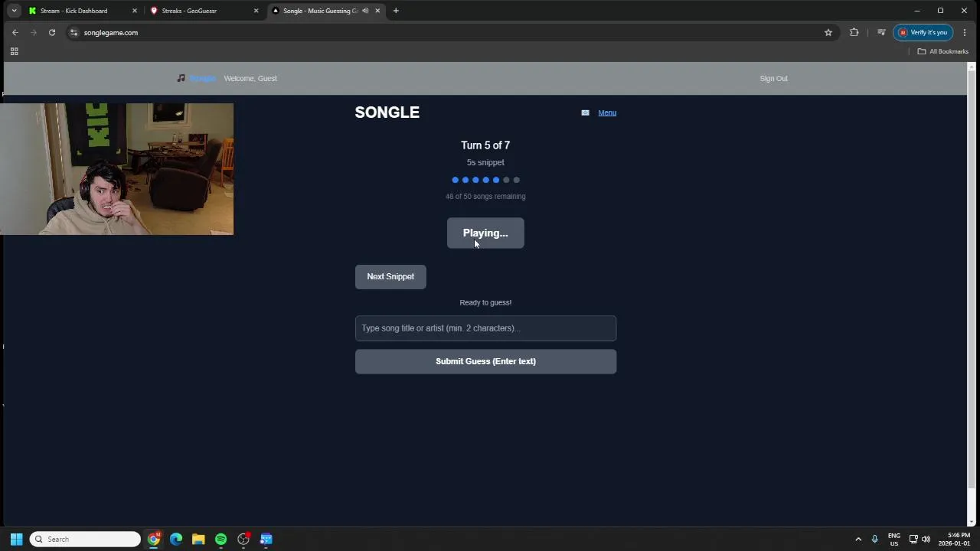Click the microphone tray icon
Screen dimensions: 980x551
(874, 539)
